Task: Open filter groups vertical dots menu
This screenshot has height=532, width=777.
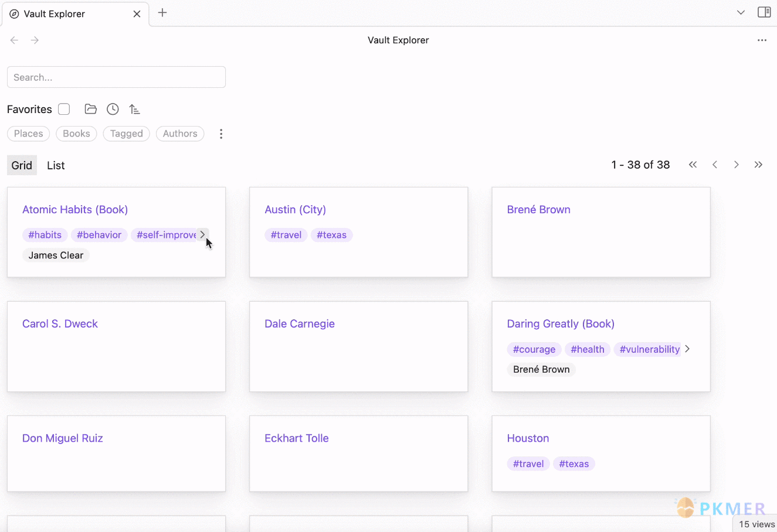Action: click(221, 134)
